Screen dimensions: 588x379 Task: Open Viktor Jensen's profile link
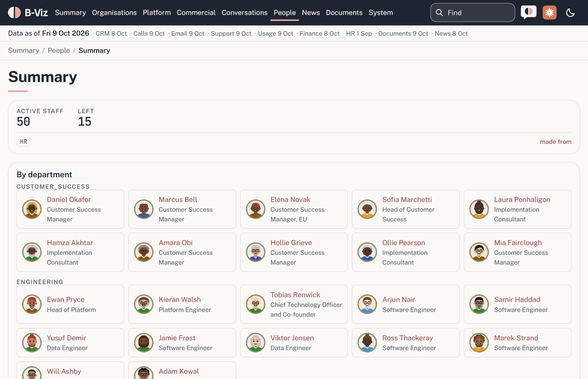[292, 338]
